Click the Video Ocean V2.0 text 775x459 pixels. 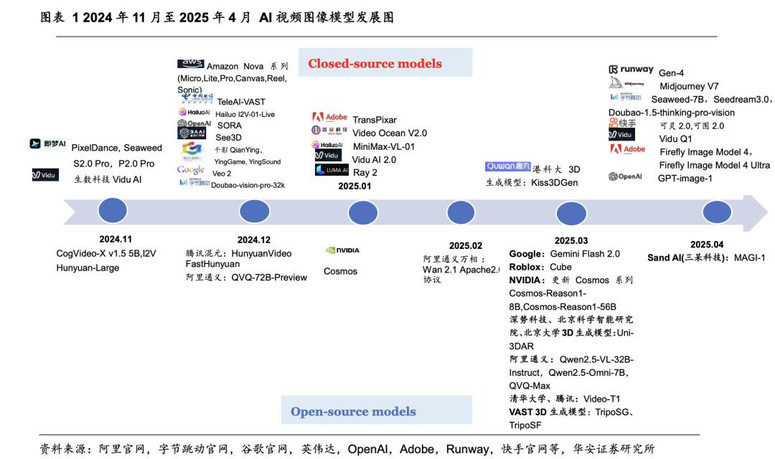tap(389, 133)
